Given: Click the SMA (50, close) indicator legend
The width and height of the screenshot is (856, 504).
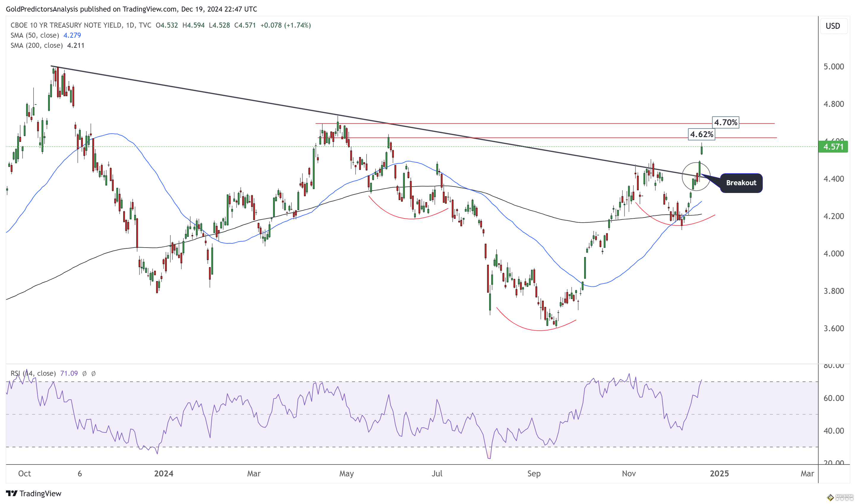Looking at the screenshot, I should click(x=35, y=35).
